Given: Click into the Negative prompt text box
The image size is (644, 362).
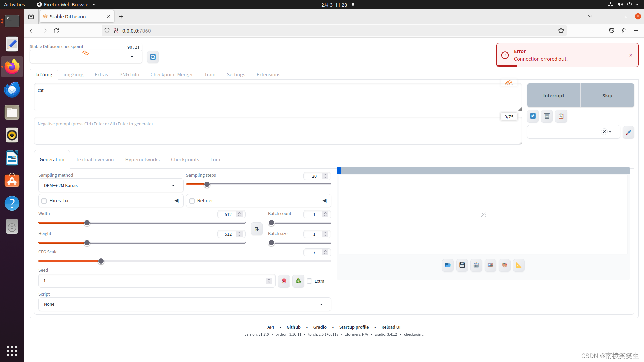Looking at the screenshot, I should tap(278, 131).
